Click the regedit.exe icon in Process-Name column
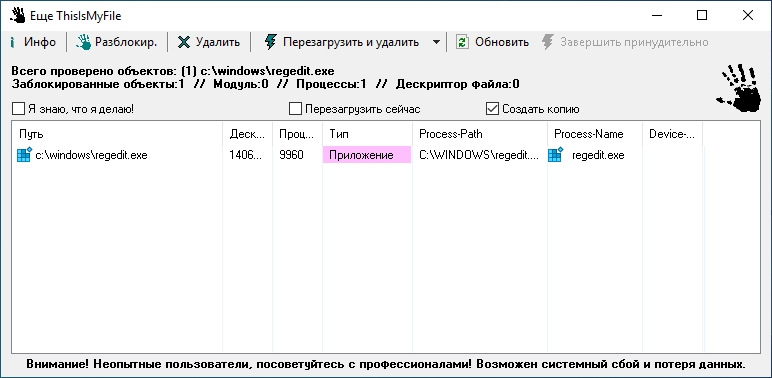Screen dimensions: 772x378 (556, 155)
